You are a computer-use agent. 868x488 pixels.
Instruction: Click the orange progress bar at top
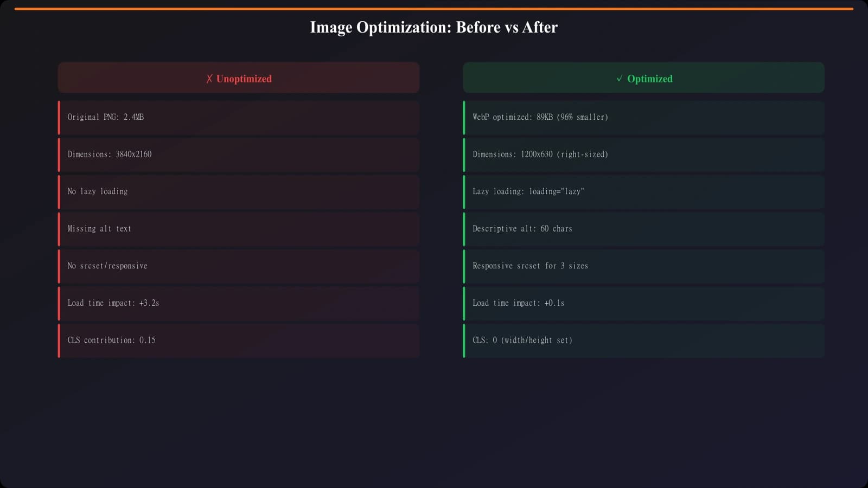[433, 9]
